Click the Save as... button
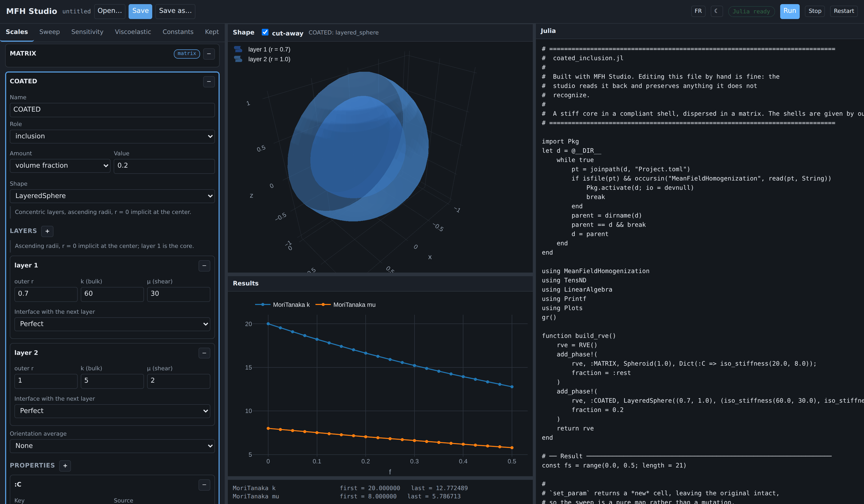The height and width of the screenshot is (504, 864). click(175, 11)
